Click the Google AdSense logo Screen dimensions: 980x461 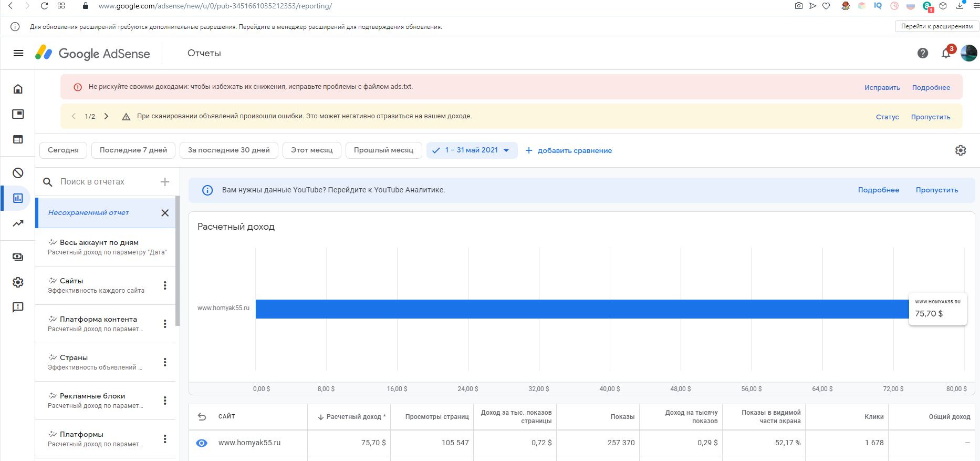(92, 53)
